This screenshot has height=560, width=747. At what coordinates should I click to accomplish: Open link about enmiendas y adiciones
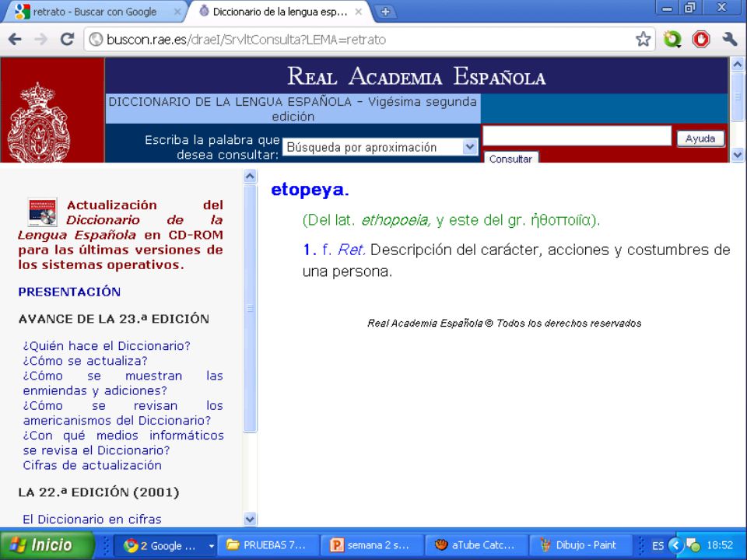(124, 383)
